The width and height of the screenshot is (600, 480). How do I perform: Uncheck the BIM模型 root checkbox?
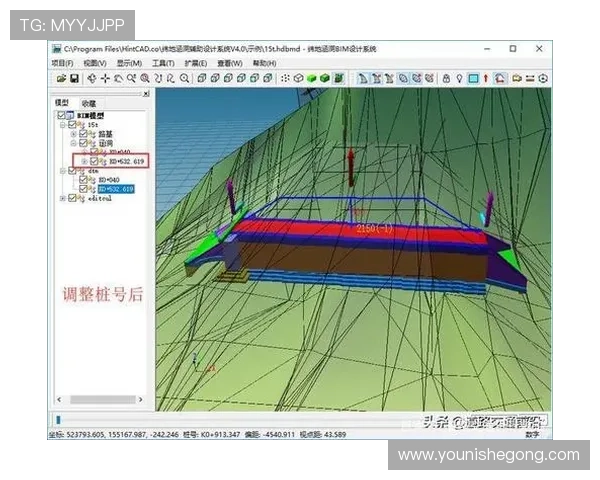(x=61, y=115)
